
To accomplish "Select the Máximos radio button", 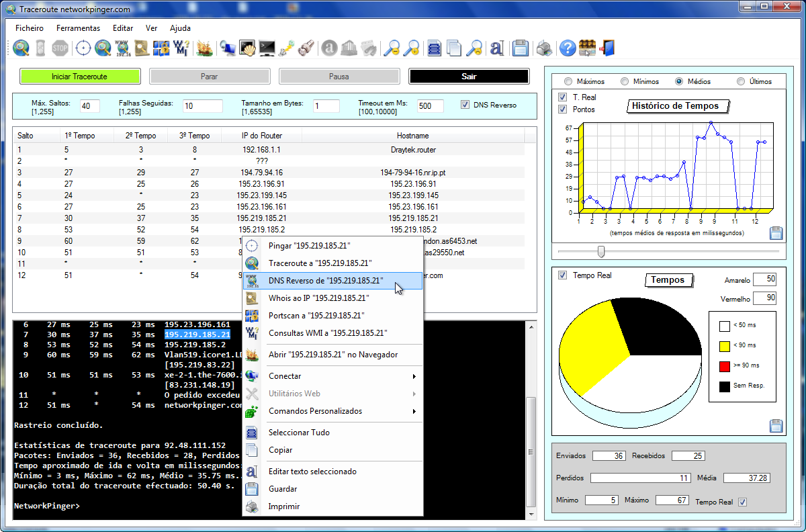I will point(568,81).
